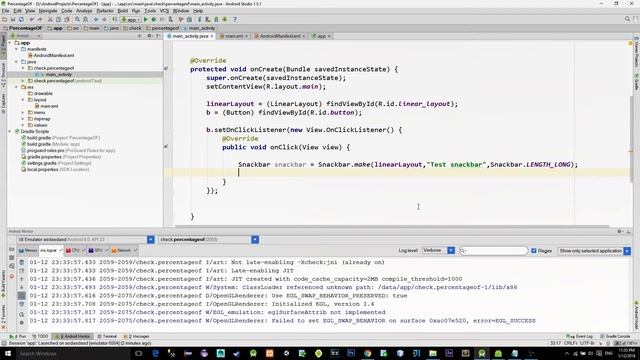640x360 pixels.
Task: Open the TODO tool window tab
Action: pos(40,336)
